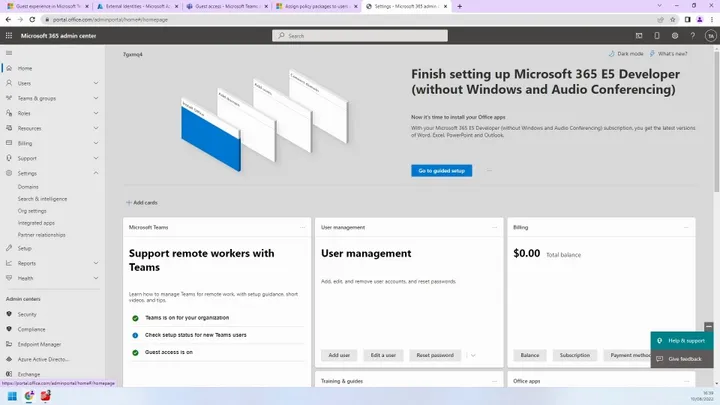The height and width of the screenshot is (405, 720).
Task: Click Reset password button
Action: click(435, 355)
